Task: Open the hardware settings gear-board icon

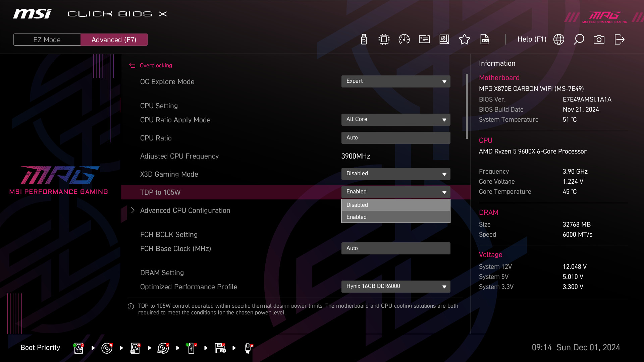Action: pos(444,40)
